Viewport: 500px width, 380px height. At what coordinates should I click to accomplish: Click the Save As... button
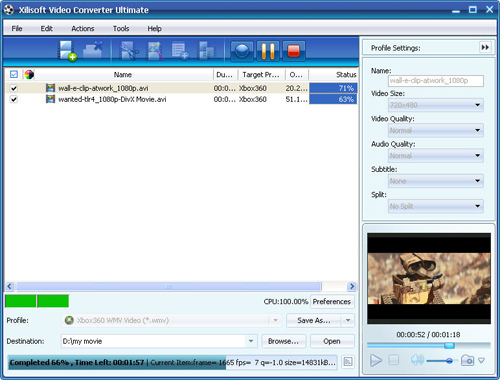[314, 320]
